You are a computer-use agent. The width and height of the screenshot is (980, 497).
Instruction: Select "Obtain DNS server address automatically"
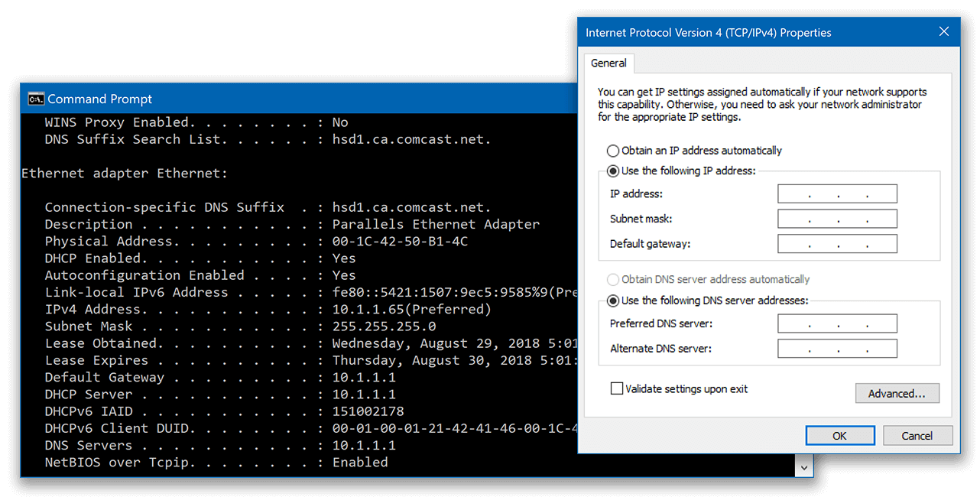[612, 279]
